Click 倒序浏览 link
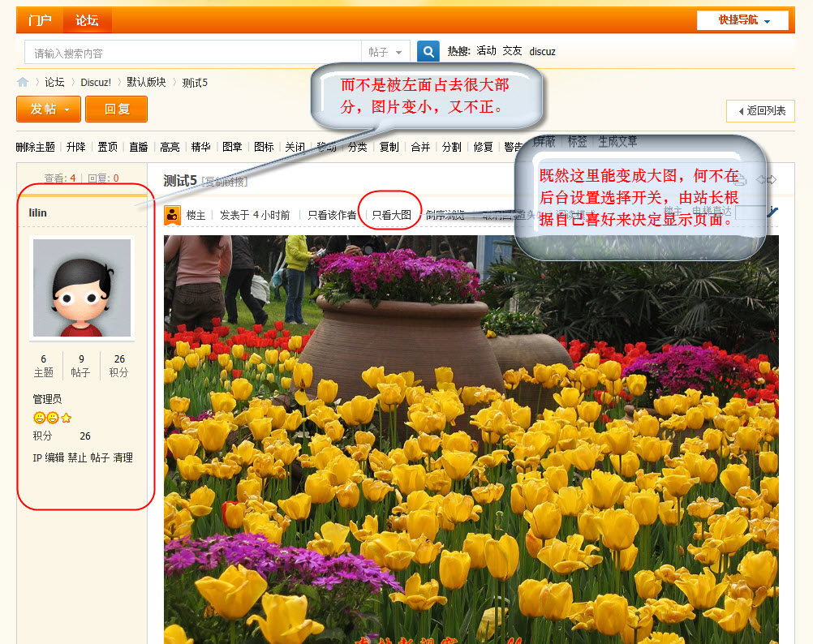Image resolution: width=813 pixels, height=644 pixels. click(445, 215)
